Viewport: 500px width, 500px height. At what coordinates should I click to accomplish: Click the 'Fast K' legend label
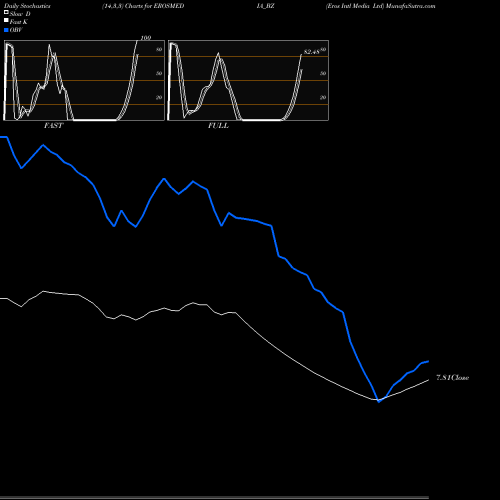[x=18, y=22]
